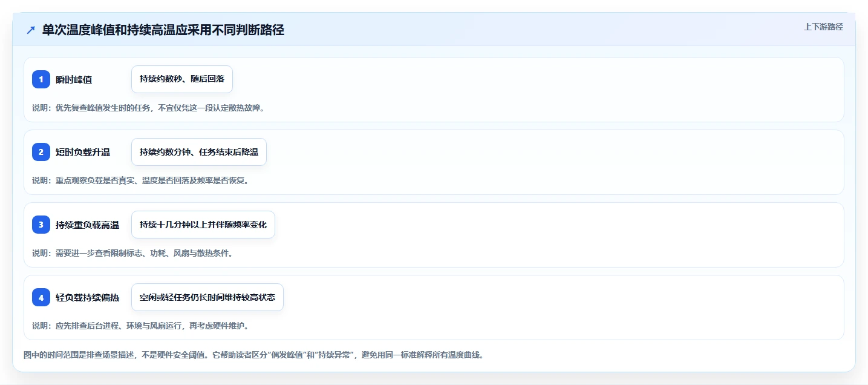Screen dimensions: 868x385
Task: Click the 短时负载升温 step title
Action: (83, 152)
